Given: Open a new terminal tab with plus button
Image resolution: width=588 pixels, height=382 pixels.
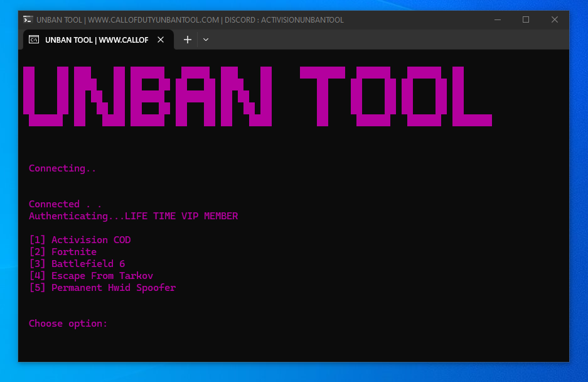Looking at the screenshot, I should [187, 40].
